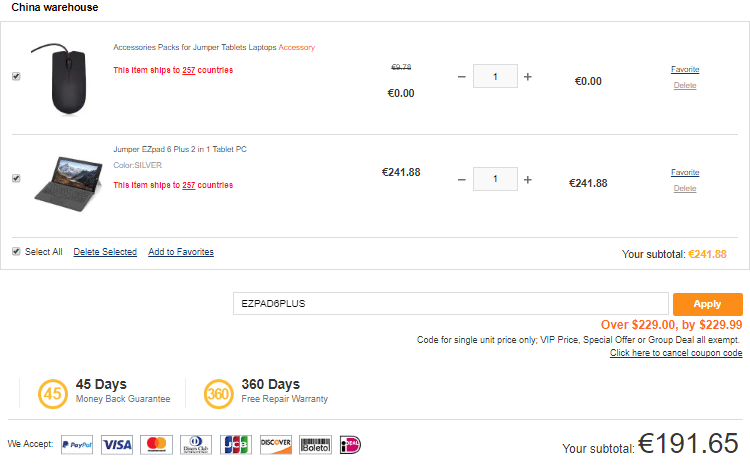Image resolution: width=750 pixels, height=473 pixels.
Task: Uncheck the Accessories Packs mouse item checkbox
Action: [x=16, y=76]
